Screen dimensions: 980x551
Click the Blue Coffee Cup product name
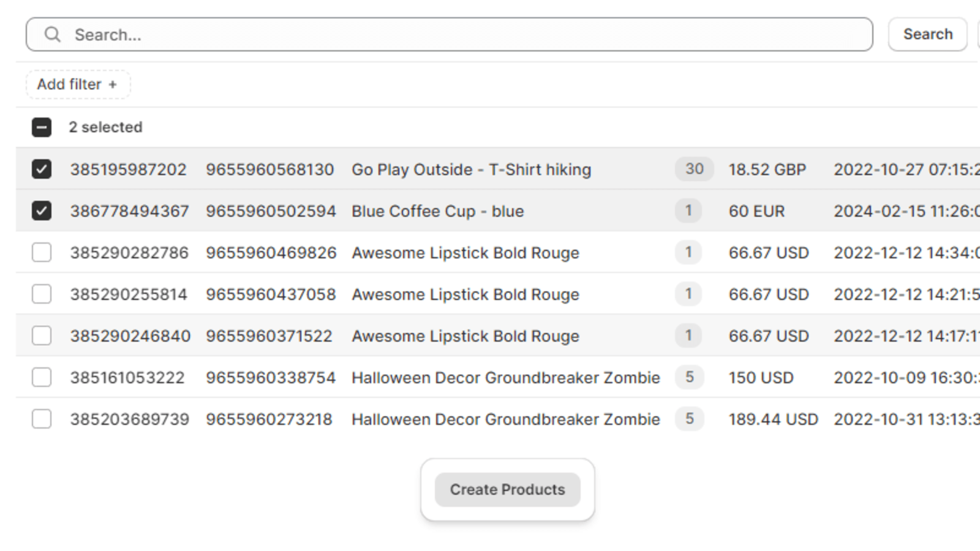click(437, 211)
